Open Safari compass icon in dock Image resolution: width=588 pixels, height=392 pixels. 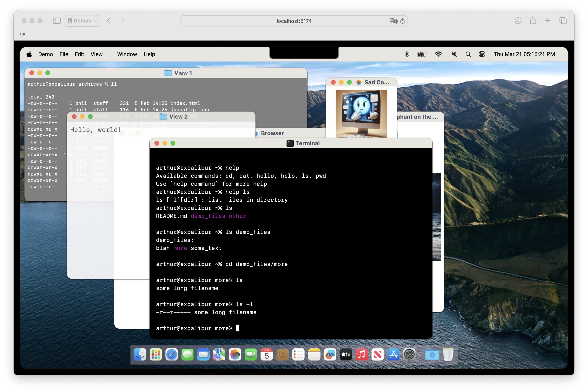(171, 354)
